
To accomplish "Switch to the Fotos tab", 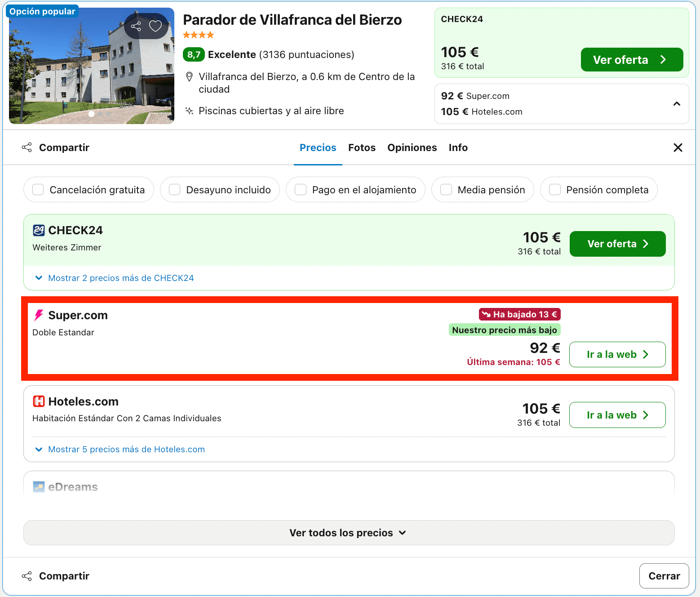I will coord(362,147).
